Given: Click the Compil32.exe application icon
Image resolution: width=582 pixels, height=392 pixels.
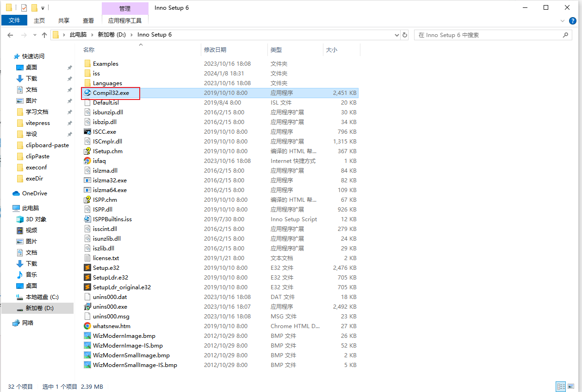Looking at the screenshot, I should 87,93.
